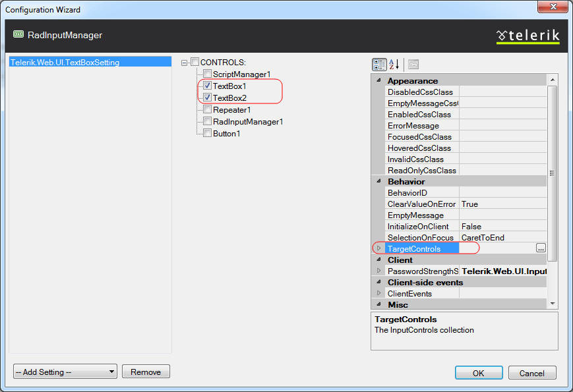Uncheck the TextBox2 checkbox
Viewport: 573px width, 392px height.
click(207, 98)
